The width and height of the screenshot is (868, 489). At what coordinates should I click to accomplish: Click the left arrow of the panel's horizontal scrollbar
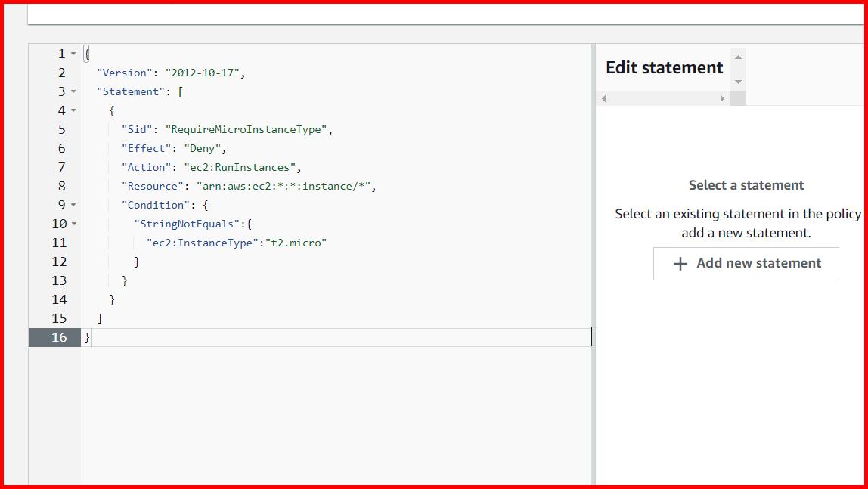pyautogui.click(x=603, y=98)
